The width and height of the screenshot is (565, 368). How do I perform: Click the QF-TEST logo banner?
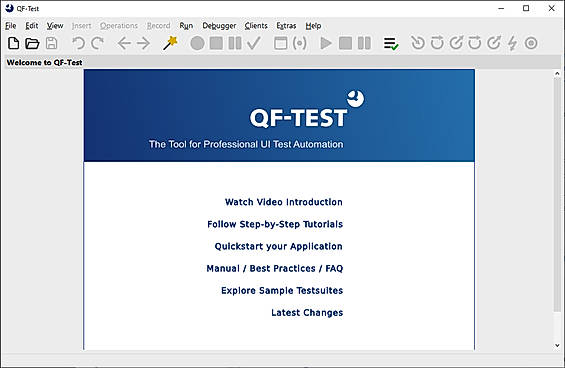click(x=279, y=115)
